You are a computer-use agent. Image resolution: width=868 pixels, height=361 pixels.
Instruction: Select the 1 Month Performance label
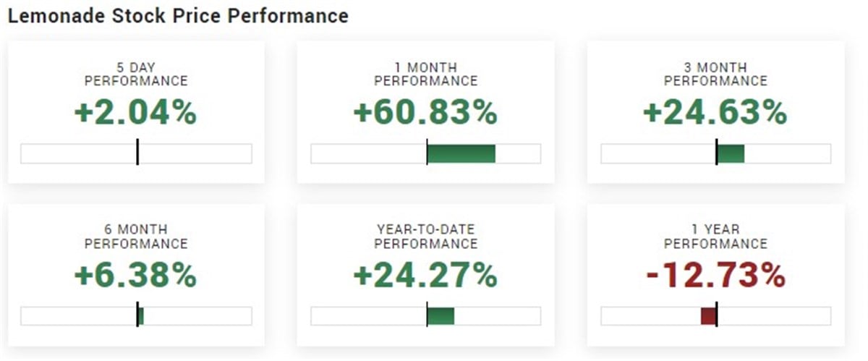pos(425,73)
